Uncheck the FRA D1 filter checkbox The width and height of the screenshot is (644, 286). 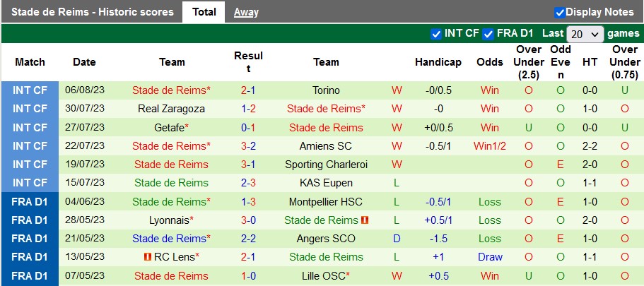[488, 34]
